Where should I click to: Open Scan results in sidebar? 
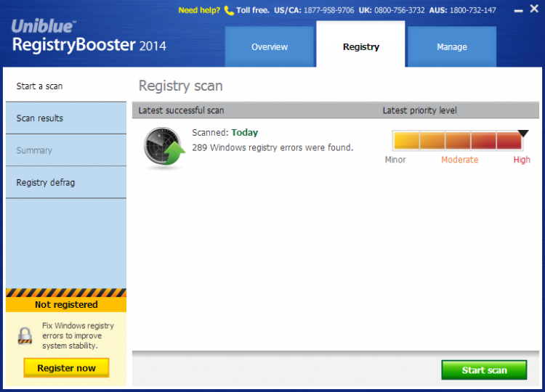pyautogui.click(x=66, y=118)
